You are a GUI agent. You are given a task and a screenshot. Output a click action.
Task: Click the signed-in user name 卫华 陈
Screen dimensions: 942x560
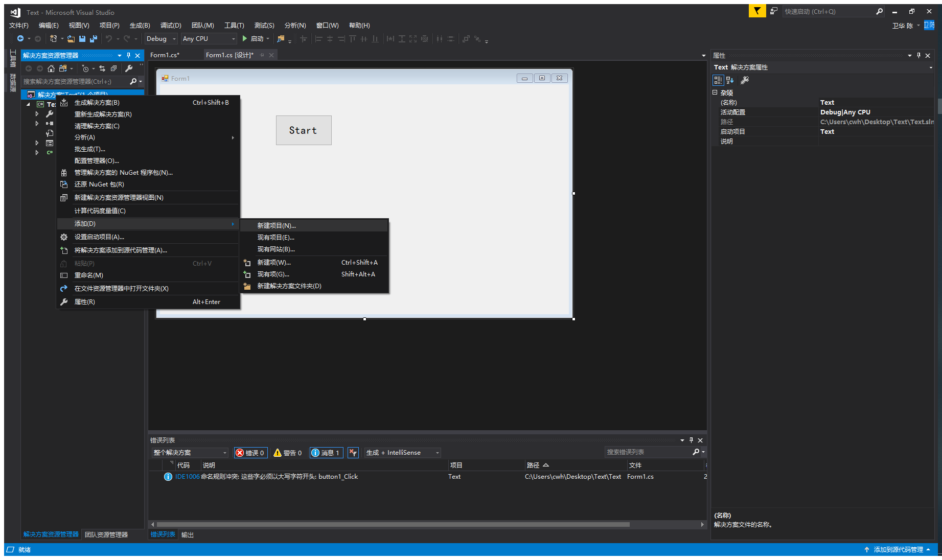click(x=903, y=26)
